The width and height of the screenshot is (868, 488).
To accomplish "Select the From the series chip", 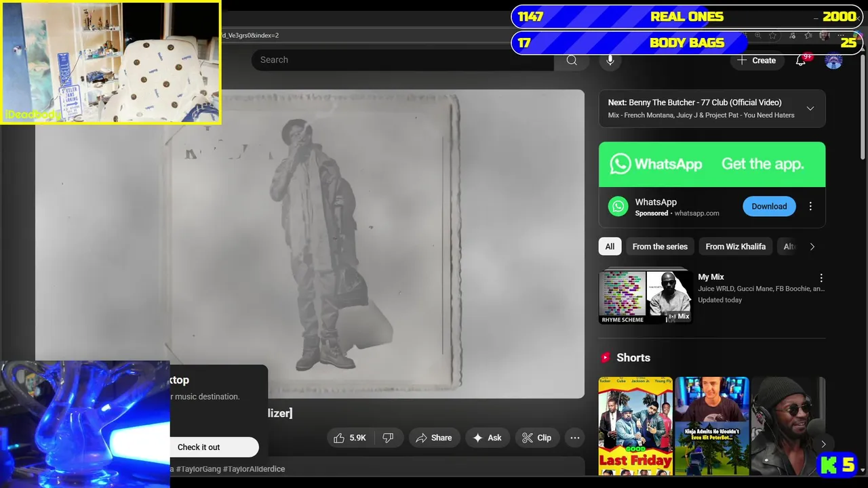I will tap(660, 247).
